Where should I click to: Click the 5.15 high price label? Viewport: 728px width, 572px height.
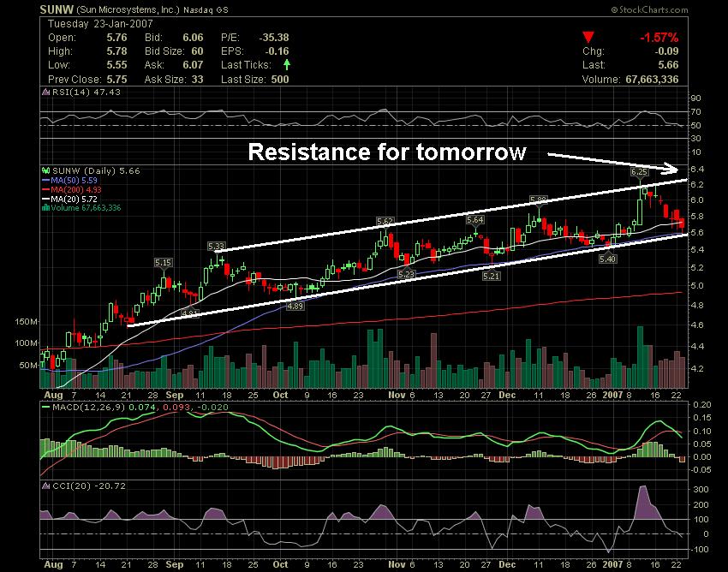pyautogui.click(x=163, y=262)
